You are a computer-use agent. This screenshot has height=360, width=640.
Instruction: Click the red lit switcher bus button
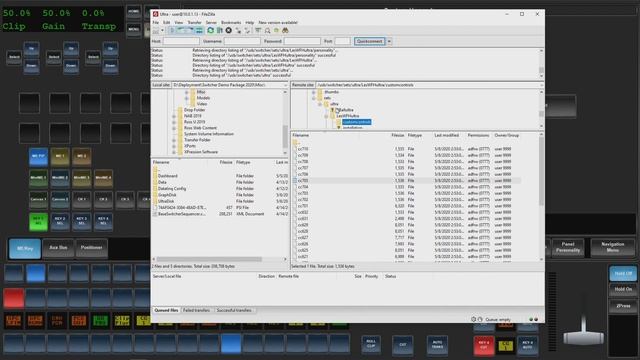13,298
